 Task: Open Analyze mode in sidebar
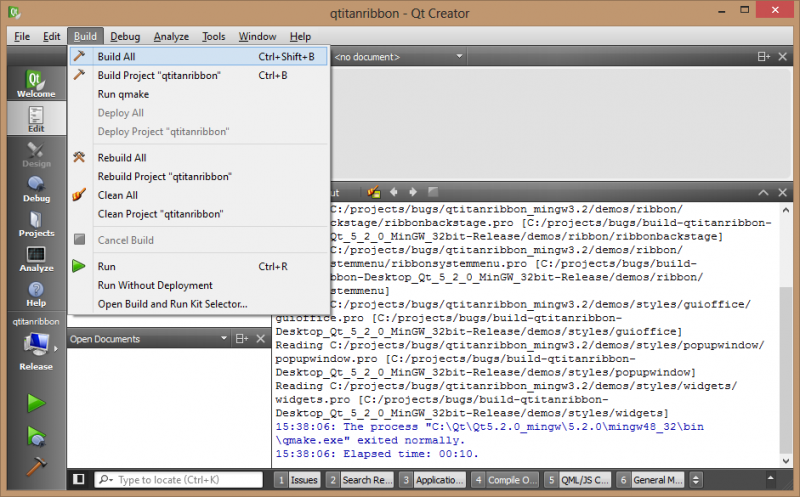click(x=35, y=259)
